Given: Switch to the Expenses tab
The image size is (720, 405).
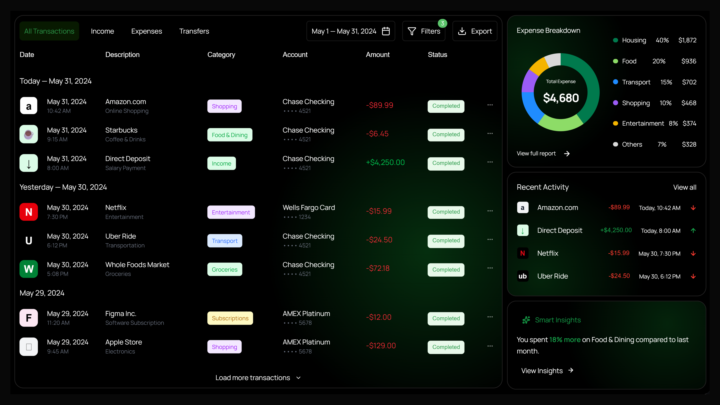Looking at the screenshot, I should 146,31.
